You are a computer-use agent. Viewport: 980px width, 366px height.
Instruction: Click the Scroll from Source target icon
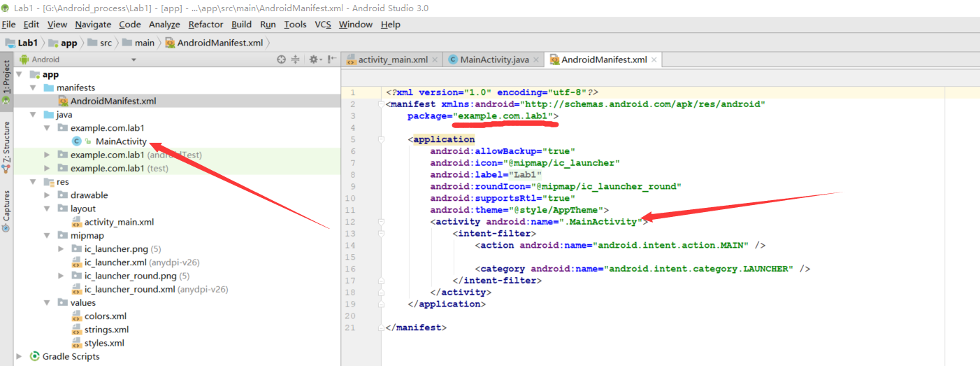281,60
